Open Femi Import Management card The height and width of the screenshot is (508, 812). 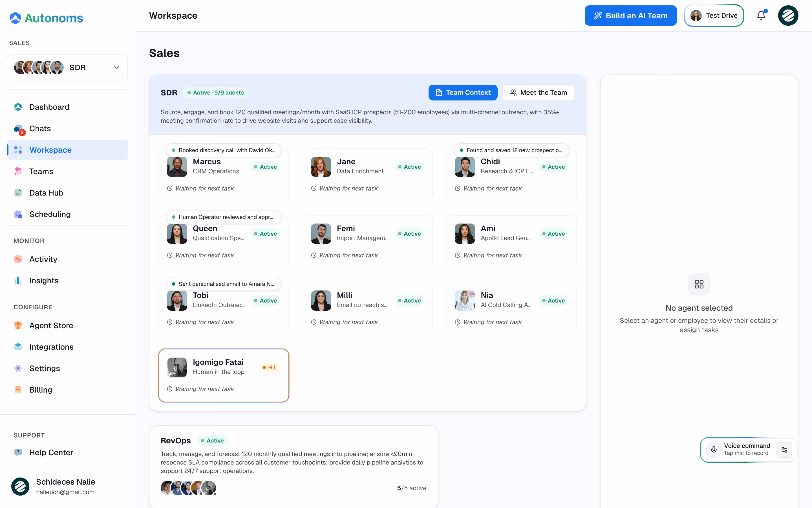[x=367, y=242]
